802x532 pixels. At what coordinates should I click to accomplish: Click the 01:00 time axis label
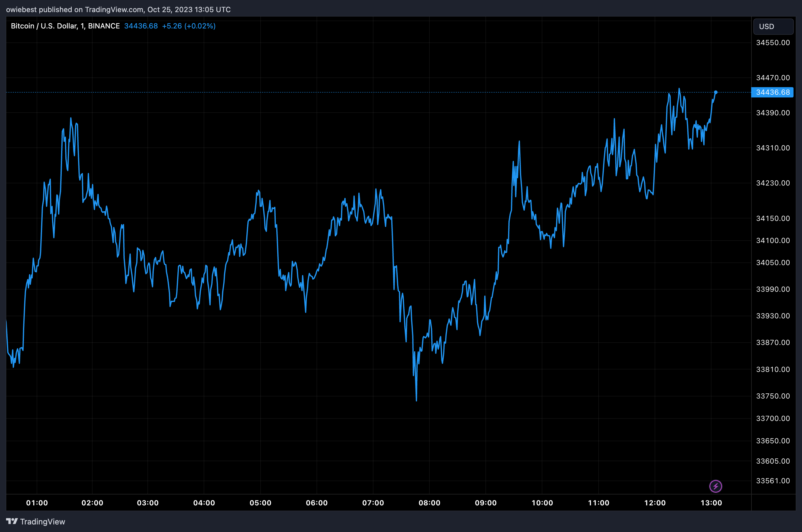click(x=37, y=503)
